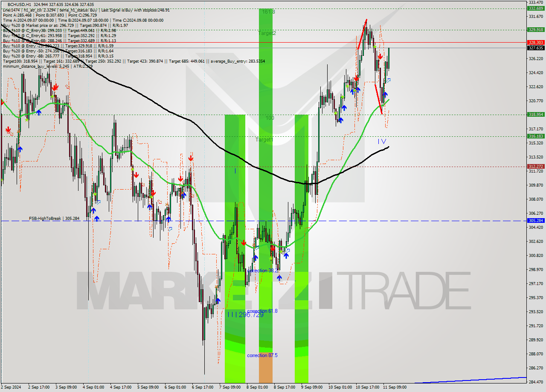Screen dimensions: 546x392
Task: Click the green 318.954 price tag
Action: [x=536, y=114]
